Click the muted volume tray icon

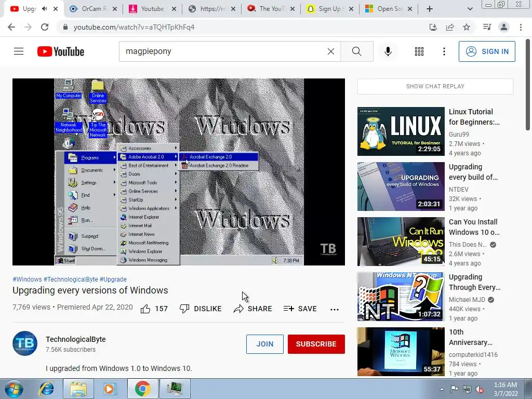pyautogui.click(x=480, y=389)
